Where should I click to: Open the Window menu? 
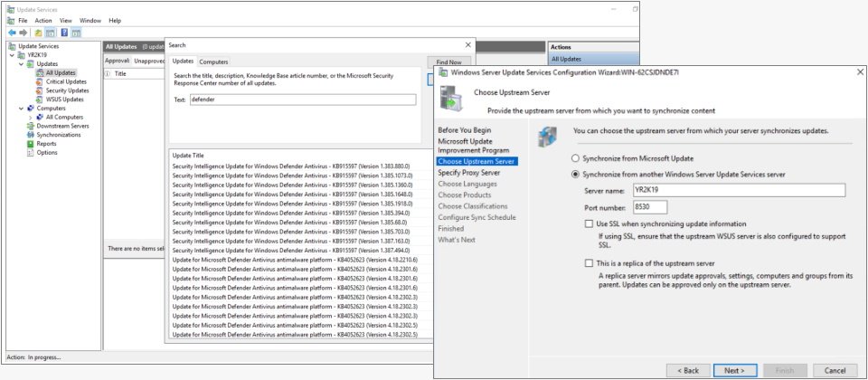coord(90,21)
